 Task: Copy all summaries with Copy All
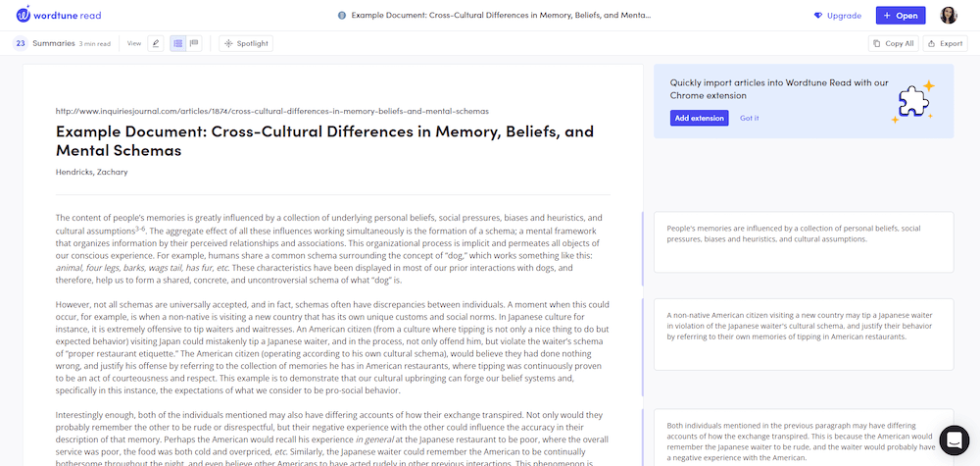pyautogui.click(x=892, y=43)
